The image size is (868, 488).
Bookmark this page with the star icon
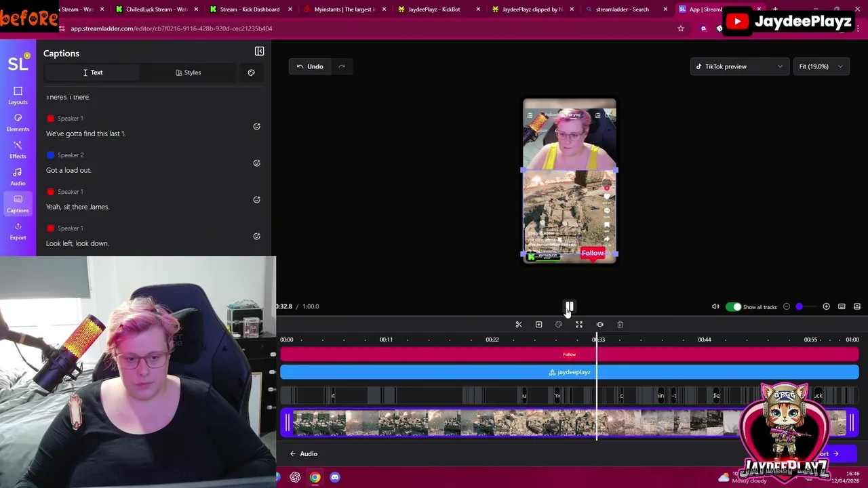pos(681,28)
